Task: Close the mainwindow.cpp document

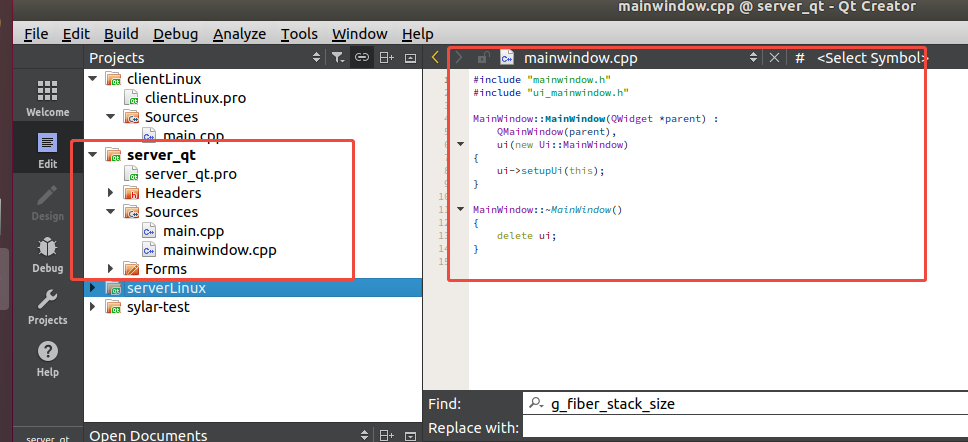Action: click(x=774, y=57)
